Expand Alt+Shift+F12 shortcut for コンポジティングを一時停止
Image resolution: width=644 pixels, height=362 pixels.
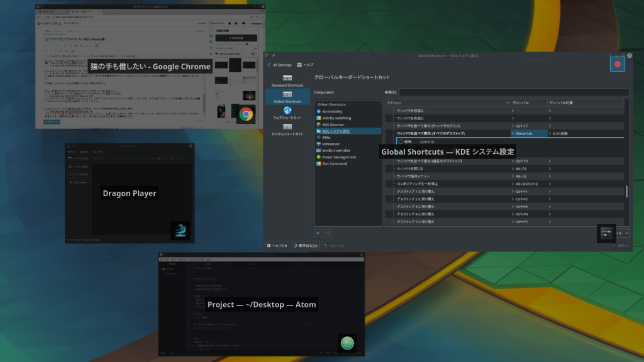coord(513,184)
